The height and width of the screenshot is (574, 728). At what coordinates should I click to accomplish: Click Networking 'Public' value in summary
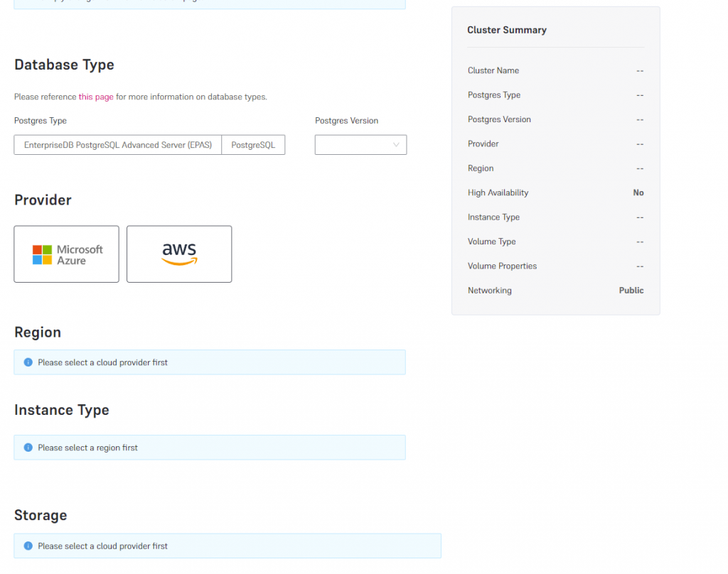point(631,291)
